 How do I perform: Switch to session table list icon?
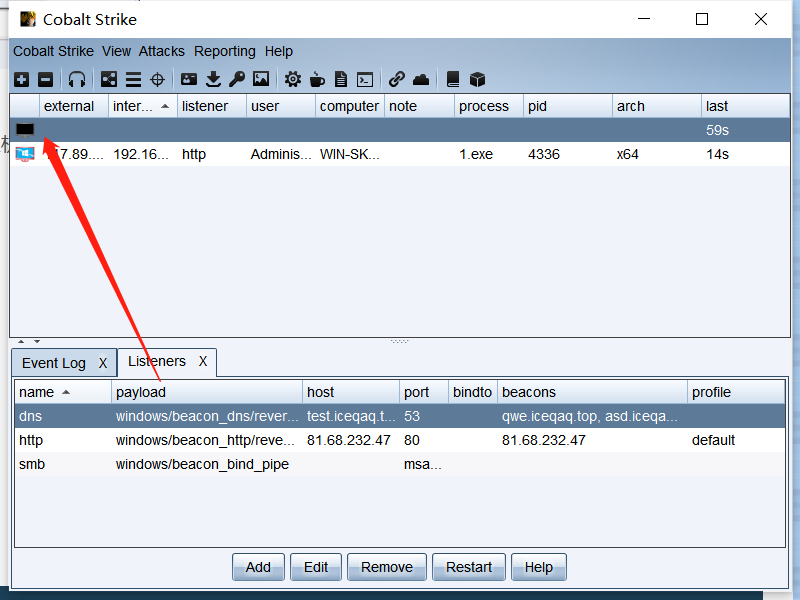[x=133, y=80]
